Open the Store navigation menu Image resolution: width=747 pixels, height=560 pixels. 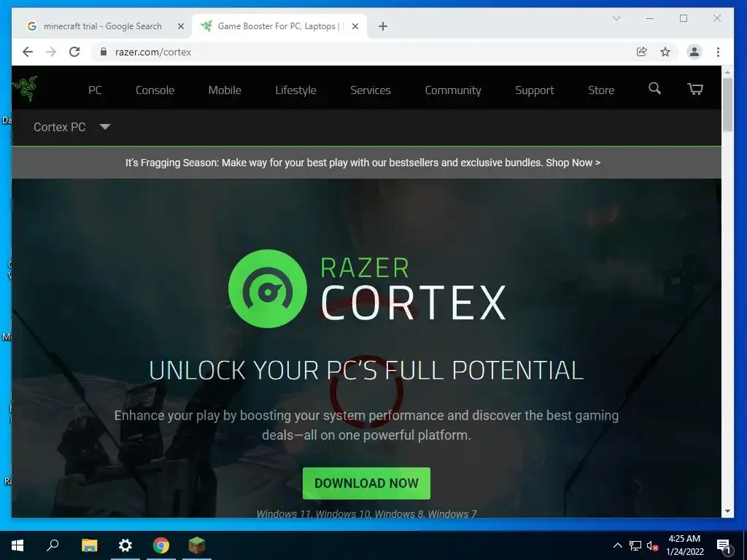pyautogui.click(x=601, y=90)
